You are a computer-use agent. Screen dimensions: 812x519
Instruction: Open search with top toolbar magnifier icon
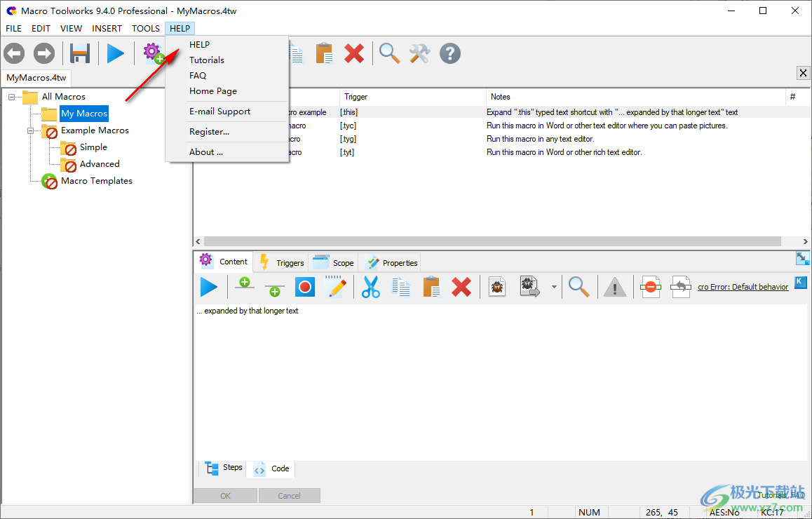coord(389,53)
